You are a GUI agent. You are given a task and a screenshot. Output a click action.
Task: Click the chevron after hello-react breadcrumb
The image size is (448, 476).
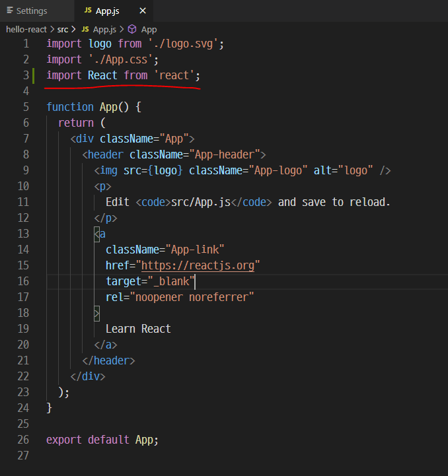[x=52, y=30]
